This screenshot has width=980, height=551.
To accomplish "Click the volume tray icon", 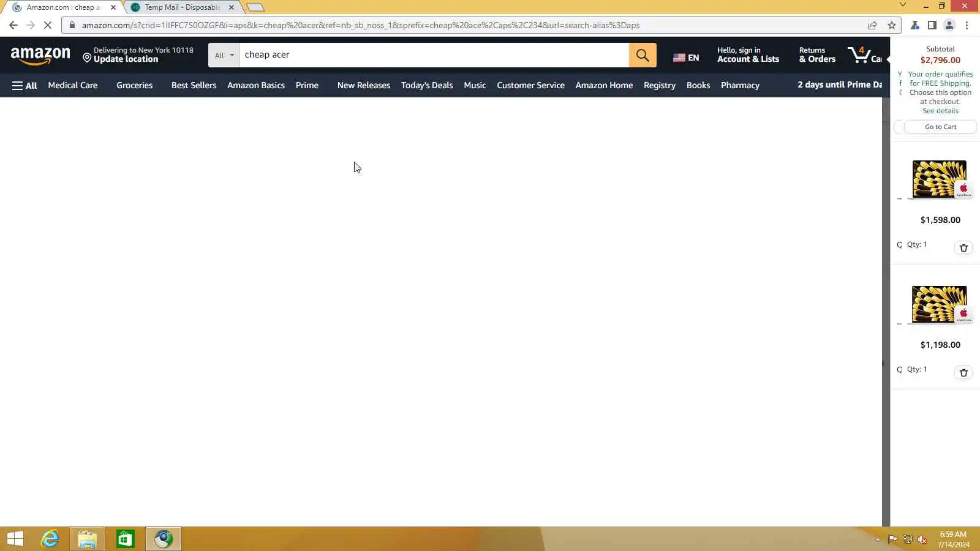I will 922,539.
